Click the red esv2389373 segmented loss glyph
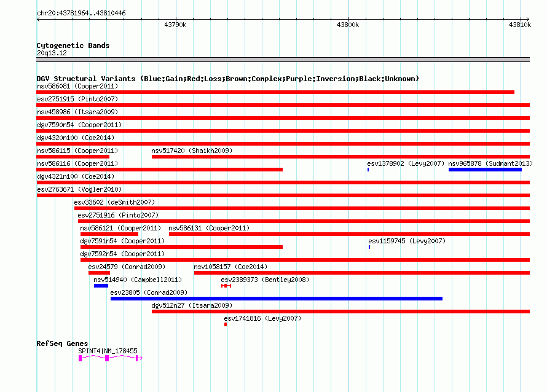The height and width of the screenshot is (392, 547). pyautogui.click(x=226, y=286)
